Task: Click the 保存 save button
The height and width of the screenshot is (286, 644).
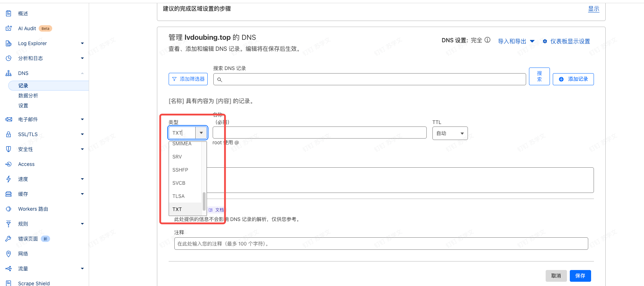Action: (x=580, y=276)
